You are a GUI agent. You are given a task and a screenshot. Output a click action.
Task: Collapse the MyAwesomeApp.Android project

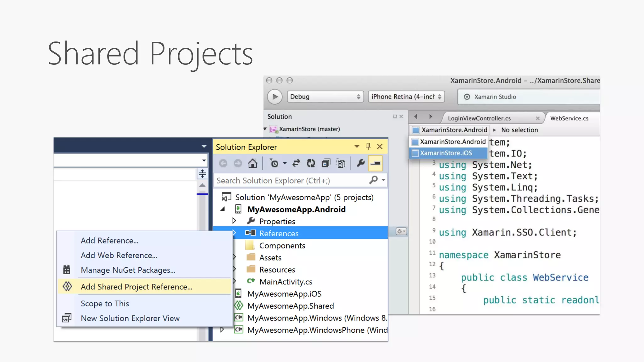click(x=223, y=209)
